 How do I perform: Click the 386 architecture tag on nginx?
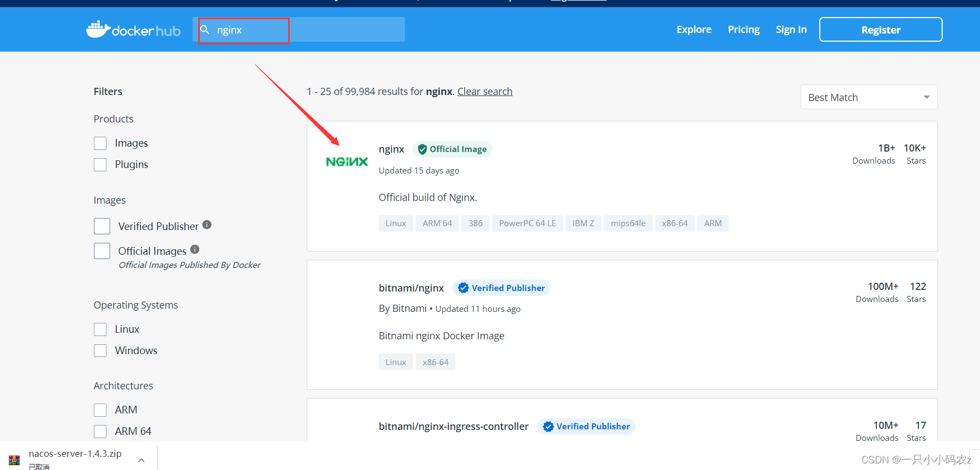coord(476,223)
